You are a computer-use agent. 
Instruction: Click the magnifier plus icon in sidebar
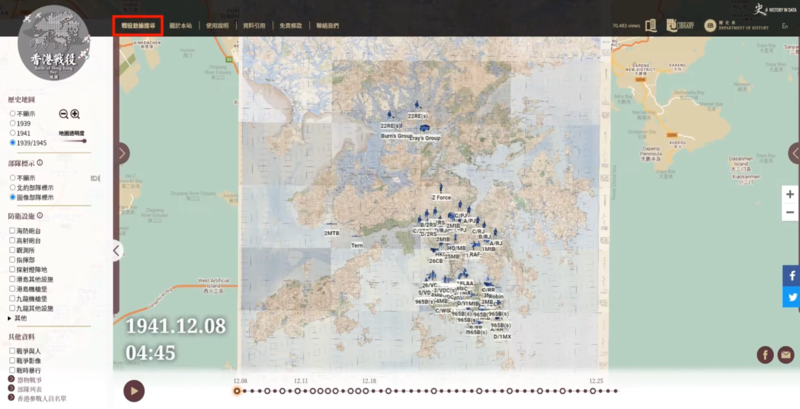pos(75,115)
